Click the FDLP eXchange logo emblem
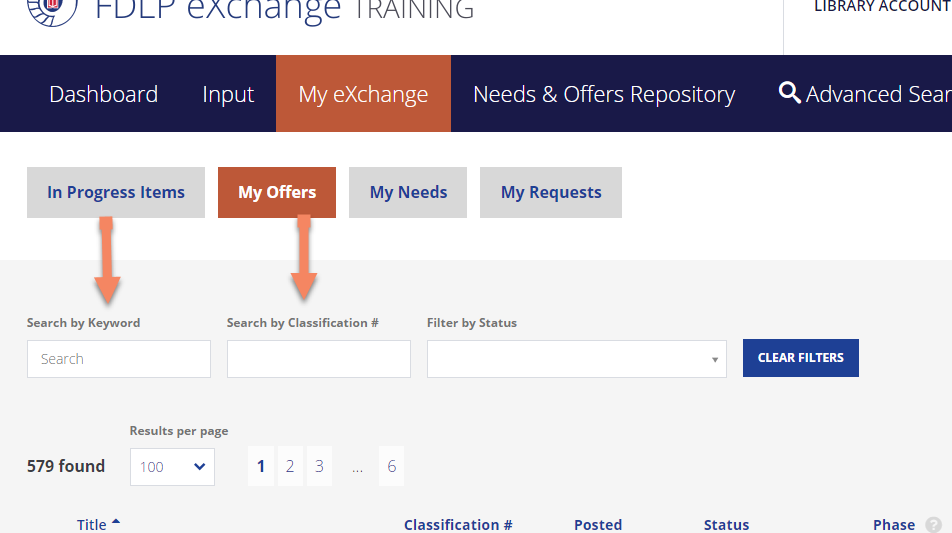952x533 pixels. point(52,11)
